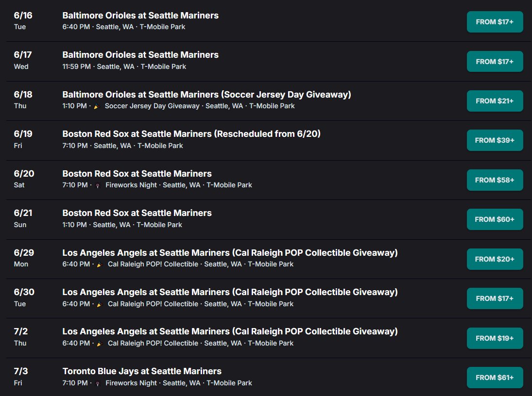Click the party popper icon on 7/2 Angels row
The width and height of the screenshot is (532, 396).
click(100, 344)
